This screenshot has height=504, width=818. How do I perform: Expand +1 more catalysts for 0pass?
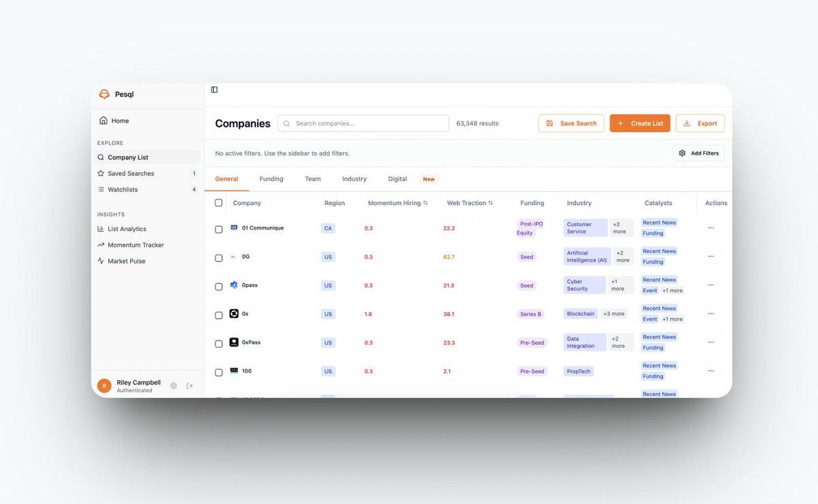672,291
